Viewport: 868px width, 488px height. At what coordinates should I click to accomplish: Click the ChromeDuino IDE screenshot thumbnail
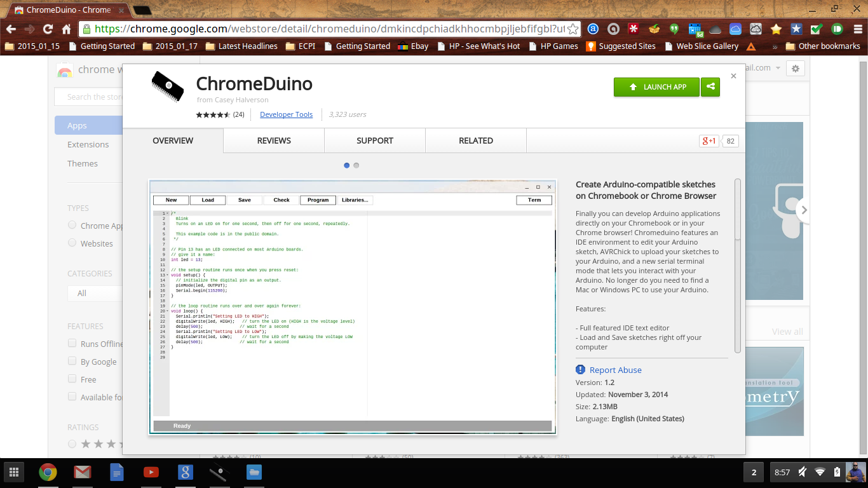353,307
